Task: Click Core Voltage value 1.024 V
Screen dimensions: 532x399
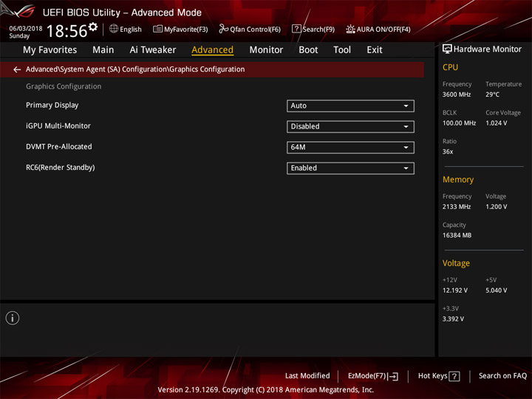Action: pyautogui.click(x=497, y=123)
